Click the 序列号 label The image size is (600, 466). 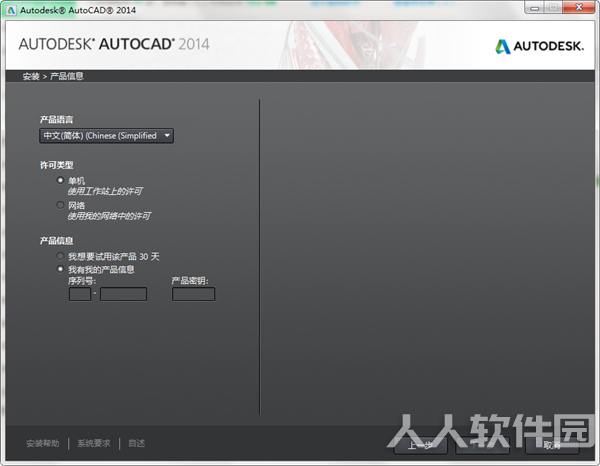[x=82, y=281]
